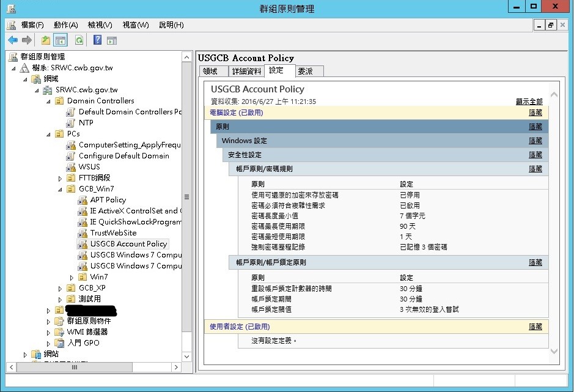574x392 pixels.
Task: Collapse the 網域 tree node
Action: [x=25, y=80]
